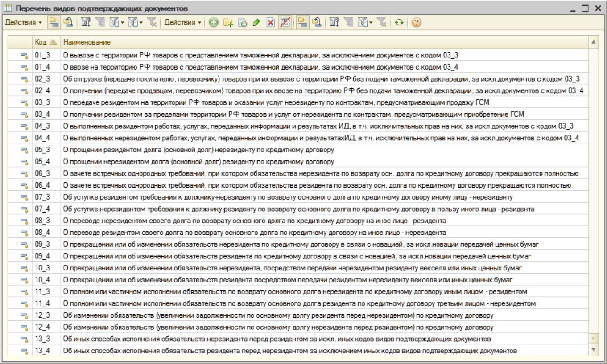Click the green plus Add item icon
607x364 pixels.
[x=214, y=22]
